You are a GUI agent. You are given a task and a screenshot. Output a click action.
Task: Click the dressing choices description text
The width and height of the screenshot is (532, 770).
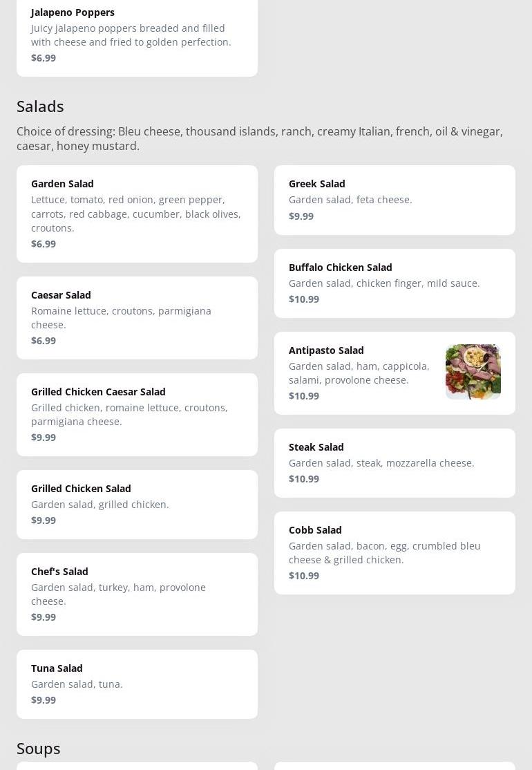(x=259, y=138)
